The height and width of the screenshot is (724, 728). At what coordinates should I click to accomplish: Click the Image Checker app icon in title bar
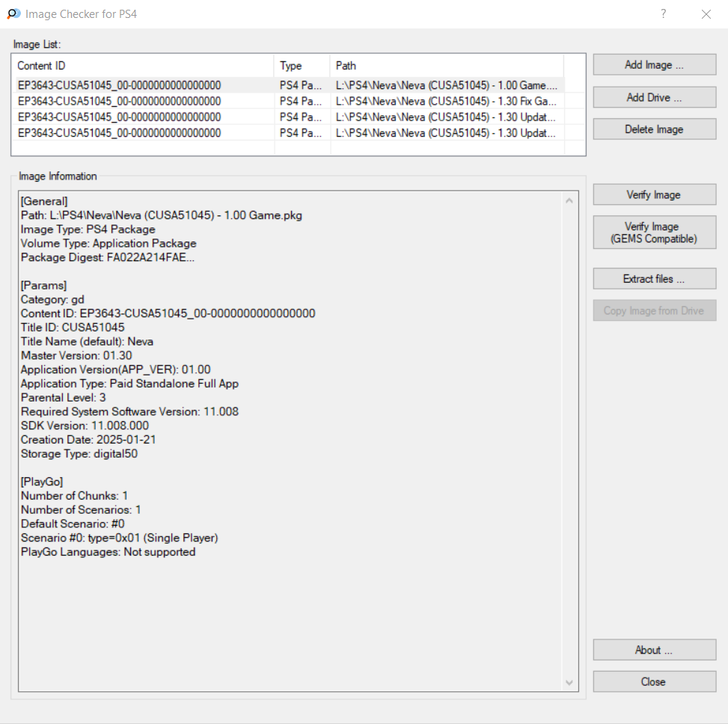(x=13, y=14)
